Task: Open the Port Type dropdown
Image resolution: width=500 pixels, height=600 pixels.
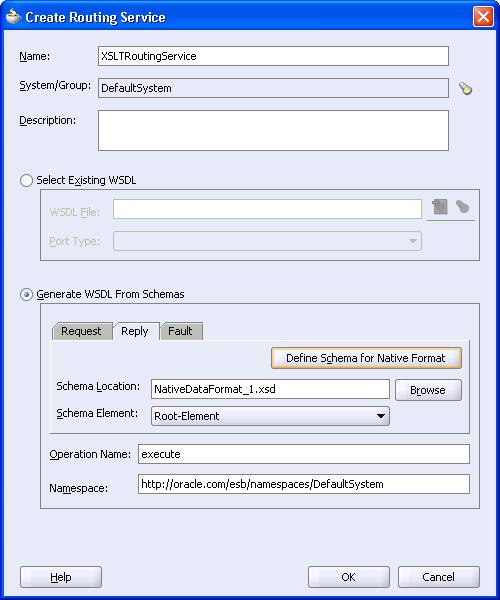Action: coord(267,241)
